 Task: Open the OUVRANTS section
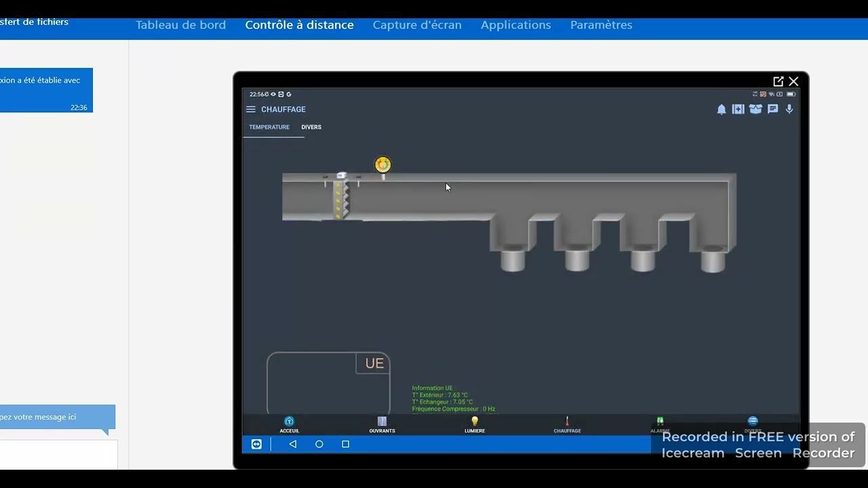click(382, 424)
